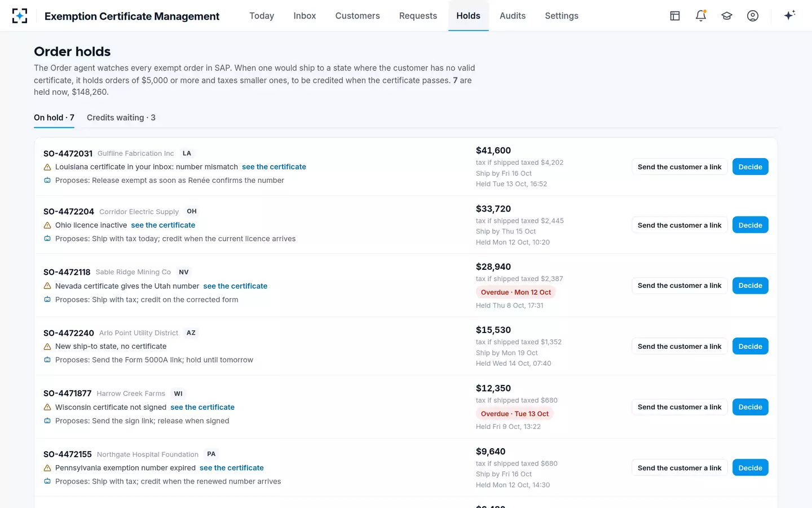Click the agent icon beside Sable Ridge's proposal
The width and height of the screenshot is (812, 508).
coord(47,300)
